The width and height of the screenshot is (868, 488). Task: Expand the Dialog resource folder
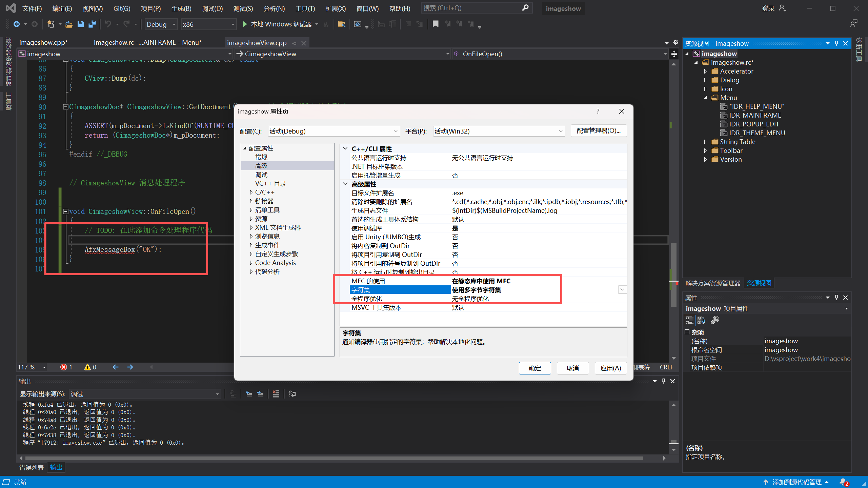(x=705, y=80)
